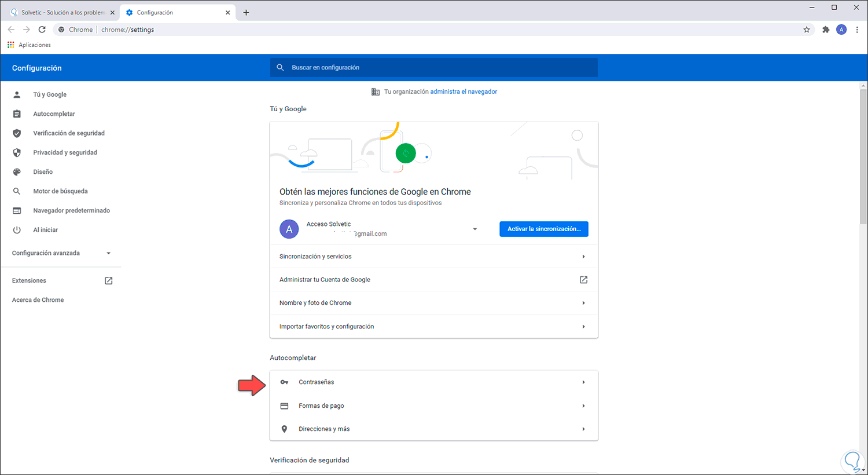
Task: Click the Buscar en configuración search field
Action: (434, 68)
